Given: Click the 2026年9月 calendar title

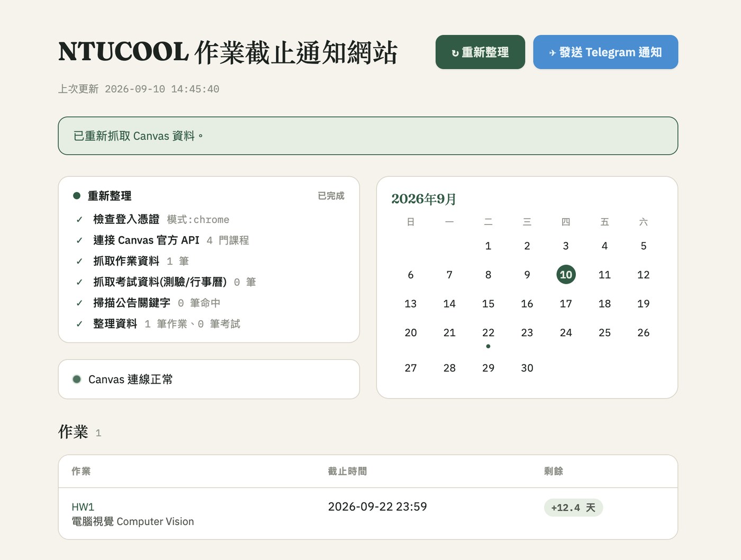Looking at the screenshot, I should click(423, 199).
